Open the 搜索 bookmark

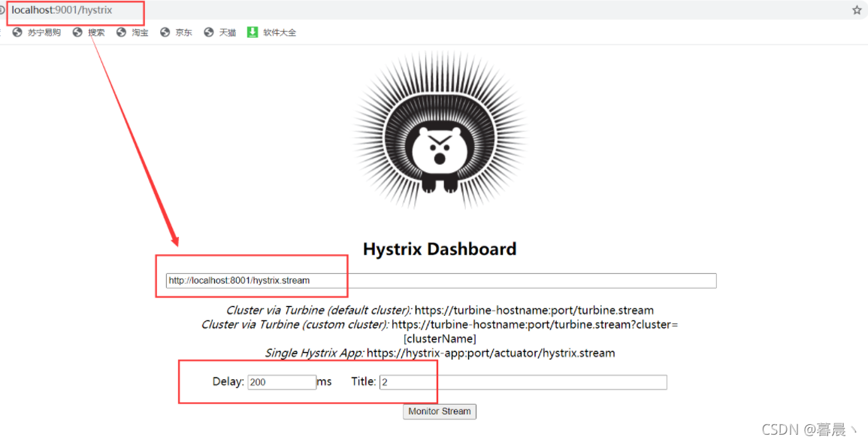89,32
